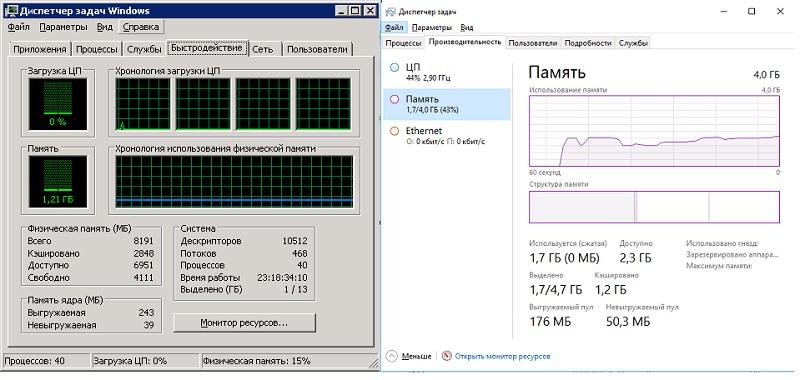
Task: Click Свободно value 4111
Action: (x=143, y=278)
